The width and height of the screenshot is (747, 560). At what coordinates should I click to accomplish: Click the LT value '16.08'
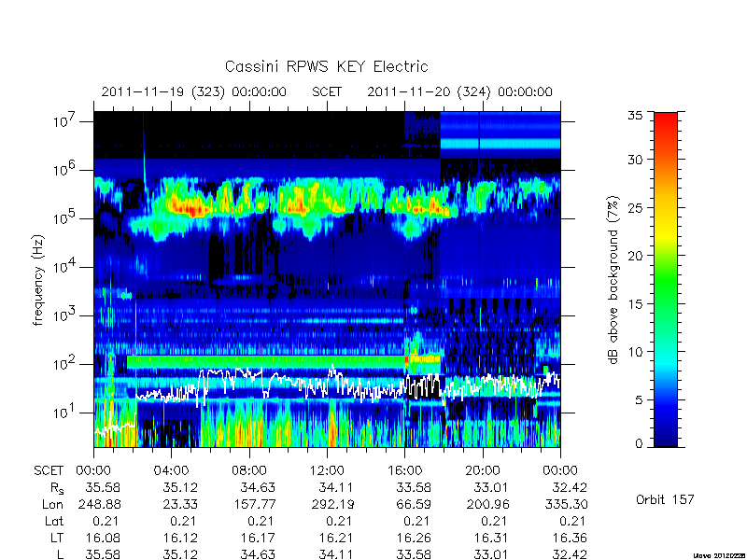pos(103,539)
